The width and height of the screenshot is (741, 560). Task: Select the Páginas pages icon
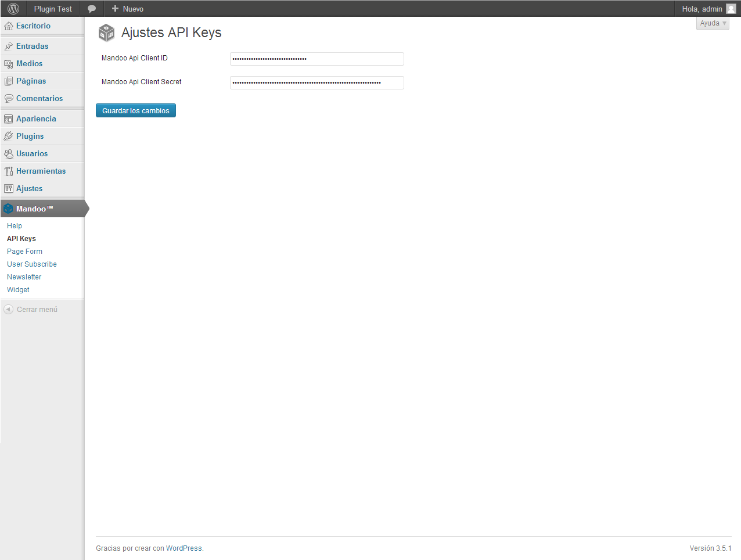click(x=8, y=81)
